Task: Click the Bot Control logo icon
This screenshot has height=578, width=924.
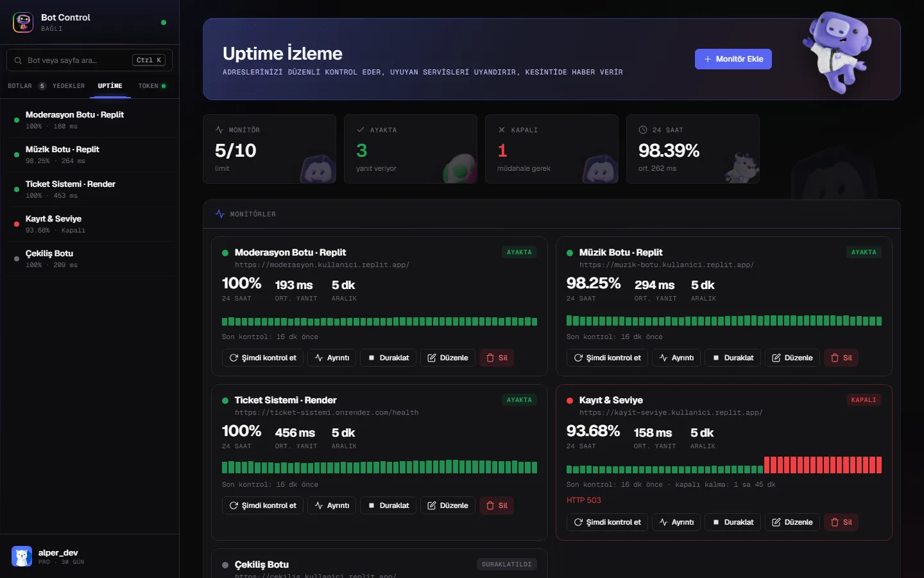Action: [23, 22]
